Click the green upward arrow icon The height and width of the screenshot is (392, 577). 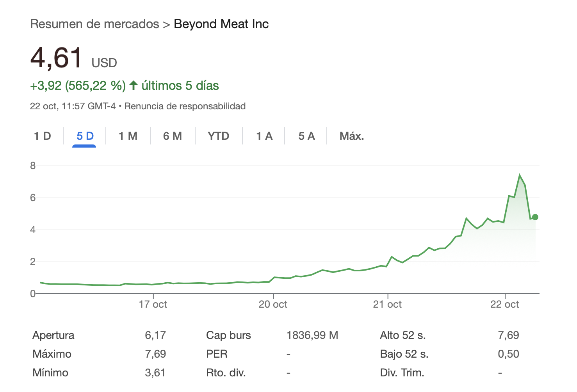134,85
